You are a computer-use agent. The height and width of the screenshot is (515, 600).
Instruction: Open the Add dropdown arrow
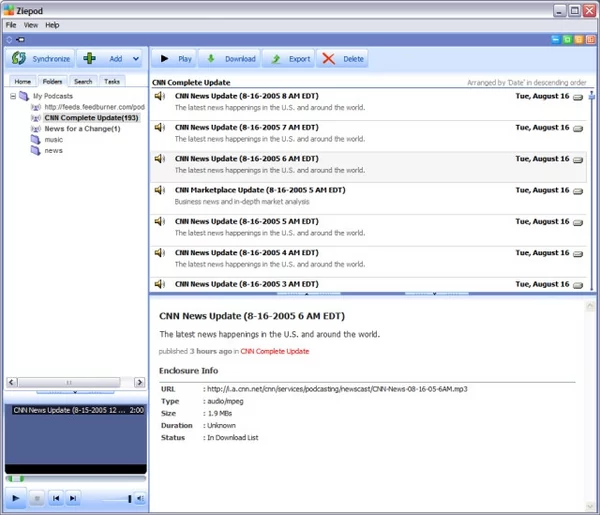[136, 59]
